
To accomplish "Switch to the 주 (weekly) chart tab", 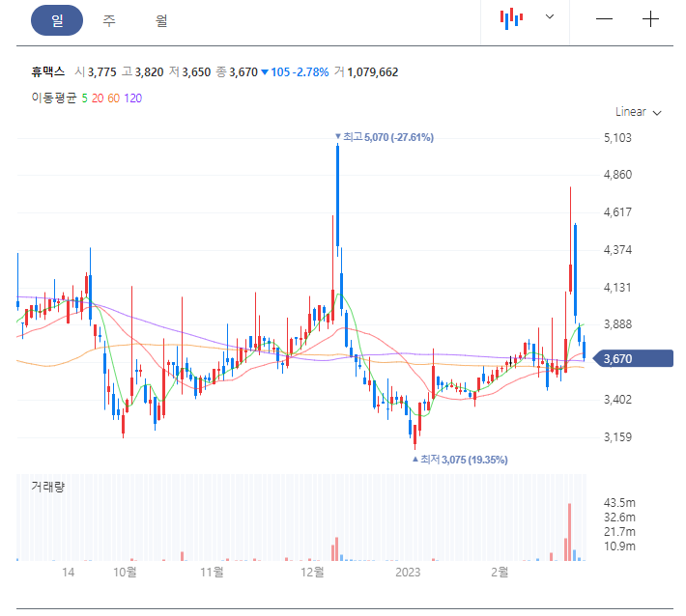I will tap(109, 20).
